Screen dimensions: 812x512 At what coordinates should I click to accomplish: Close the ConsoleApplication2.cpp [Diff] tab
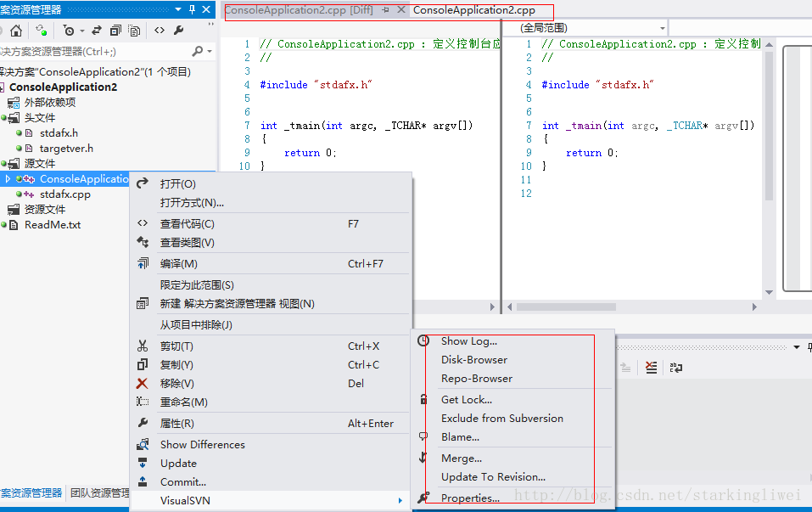400,10
